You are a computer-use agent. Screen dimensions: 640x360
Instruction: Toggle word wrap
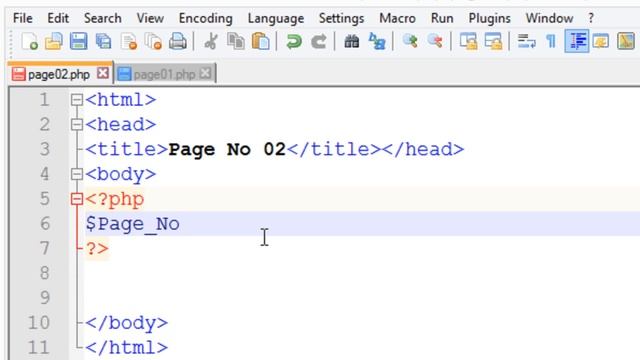[527, 42]
